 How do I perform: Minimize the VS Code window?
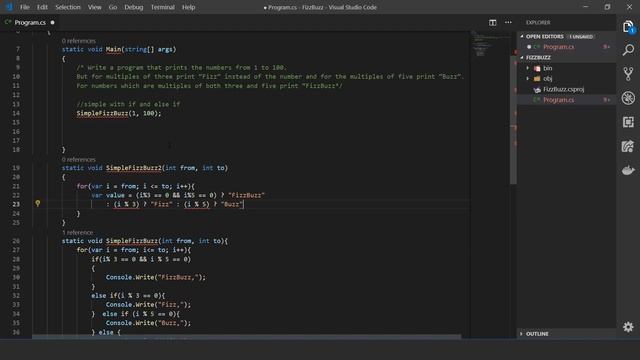(x=585, y=7)
